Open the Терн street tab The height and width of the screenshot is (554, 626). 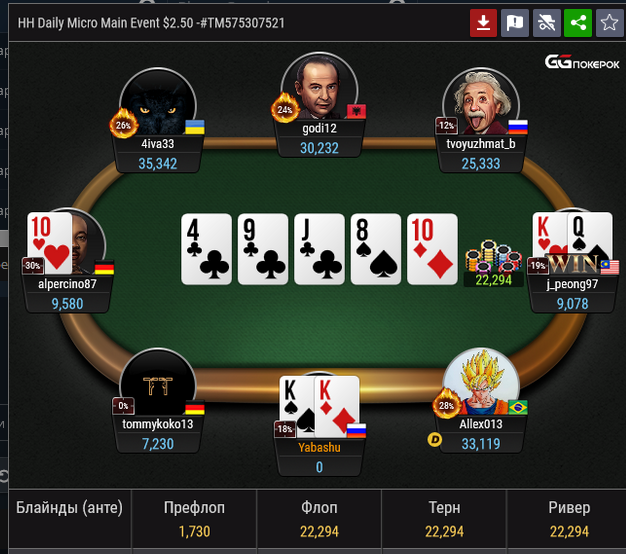pyautogui.click(x=444, y=518)
